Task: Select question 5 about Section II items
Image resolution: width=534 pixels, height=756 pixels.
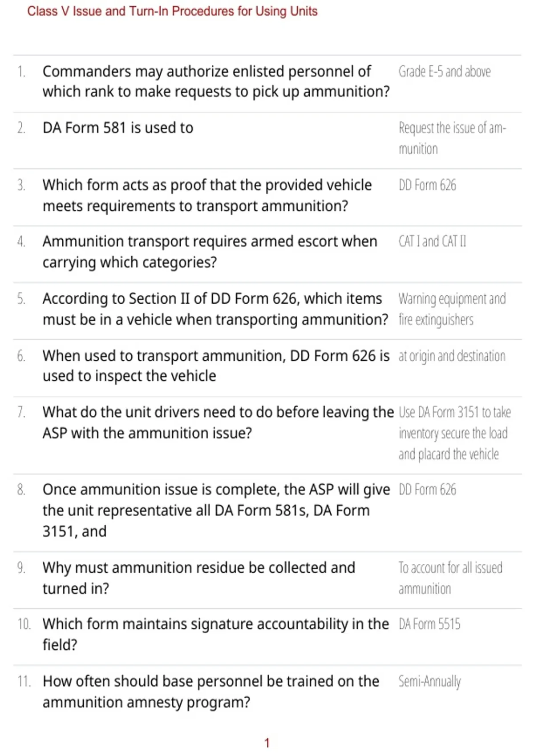Action: 215,309
